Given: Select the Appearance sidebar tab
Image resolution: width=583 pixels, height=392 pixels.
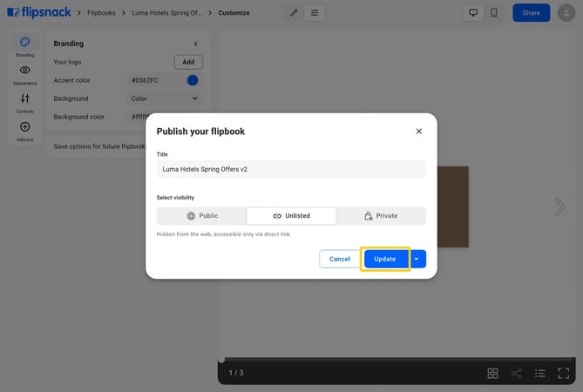Looking at the screenshot, I should click(x=25, y=75).
